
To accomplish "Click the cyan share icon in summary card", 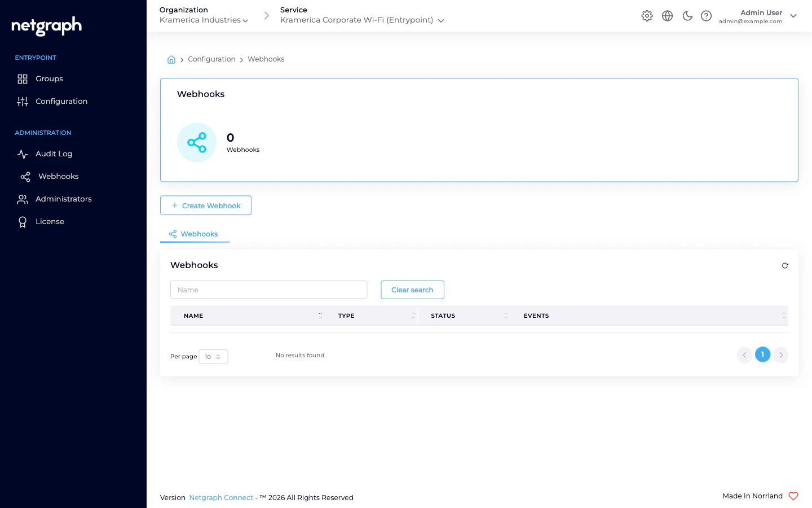I will point(197,142).
